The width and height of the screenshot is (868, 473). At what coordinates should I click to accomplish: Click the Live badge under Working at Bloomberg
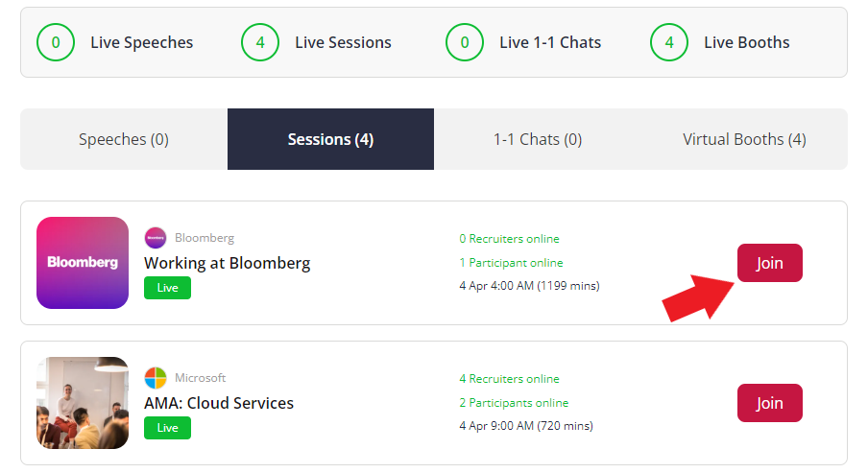pos(167,288)
